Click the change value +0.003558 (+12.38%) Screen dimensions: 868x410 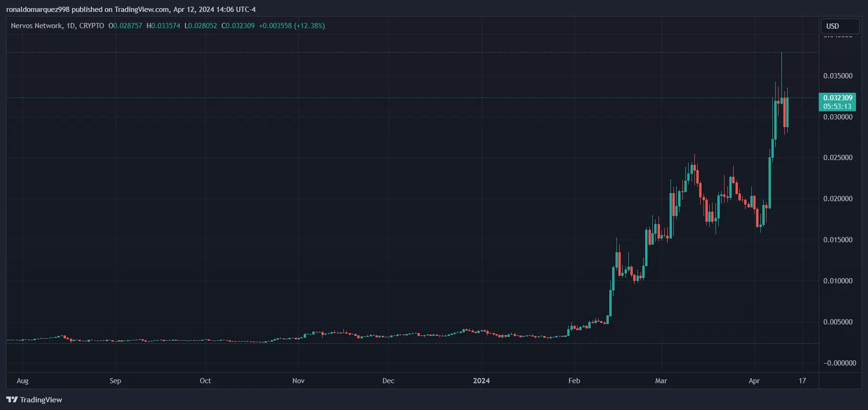pyautogui.click(x=292, y=26)
